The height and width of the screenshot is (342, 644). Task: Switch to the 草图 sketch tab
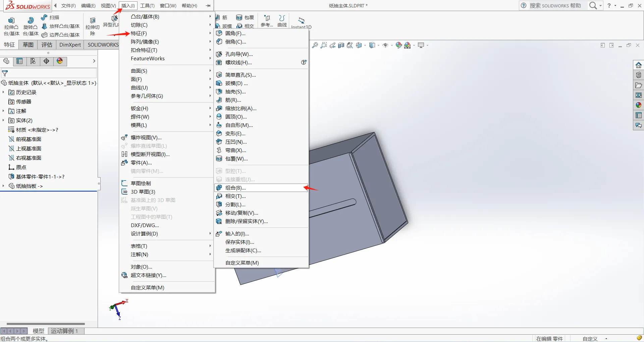click(x=28, y=45)
